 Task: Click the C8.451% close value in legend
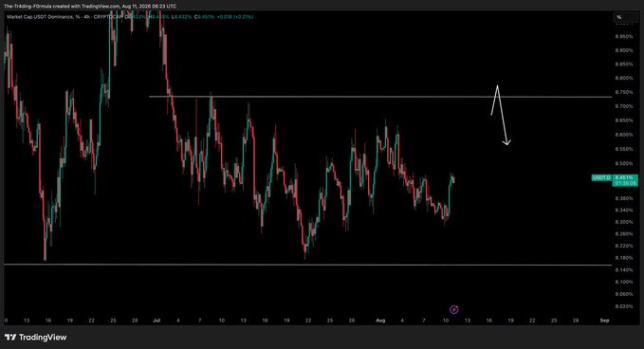[x=204, y=17]
